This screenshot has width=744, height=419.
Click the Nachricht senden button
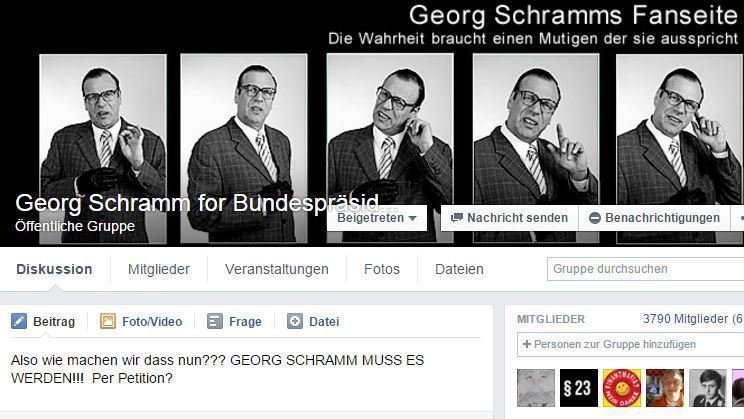pyautogui.click(x=510, y=218)
